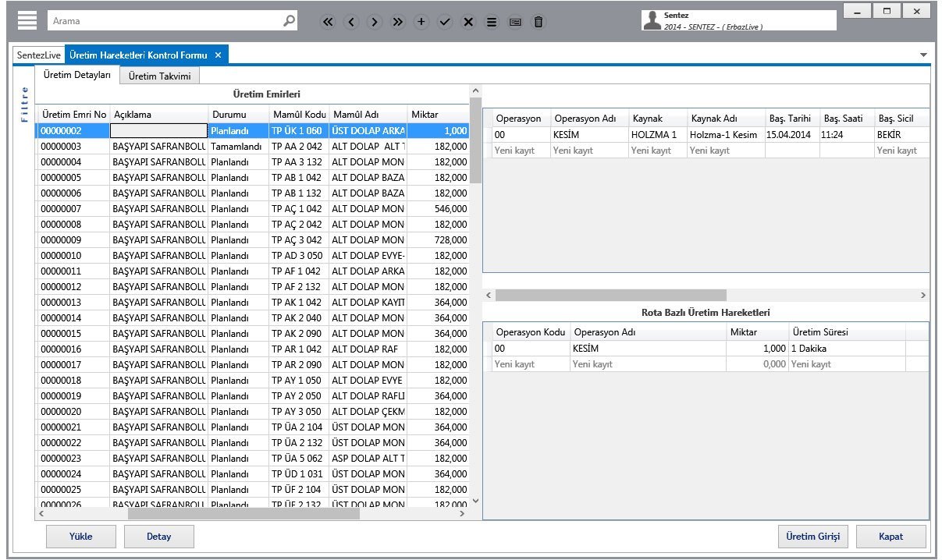Screen dimensions: 942x560
Task: Close Üretim Hareketleri Kontrol Formu tab
Action: (219, 55)
